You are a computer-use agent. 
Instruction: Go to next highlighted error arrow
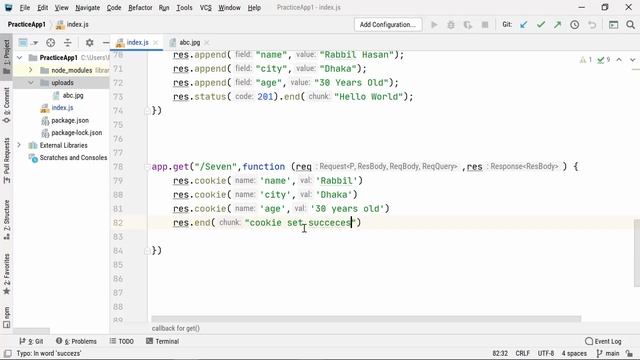pyautogui.click(x=633, y=60)
